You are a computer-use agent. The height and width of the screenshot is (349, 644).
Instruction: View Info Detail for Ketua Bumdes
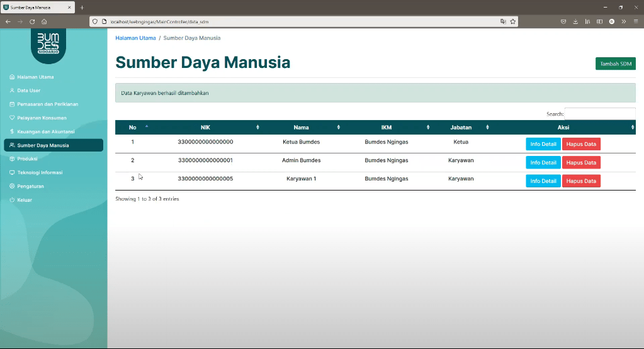point(543,144)
